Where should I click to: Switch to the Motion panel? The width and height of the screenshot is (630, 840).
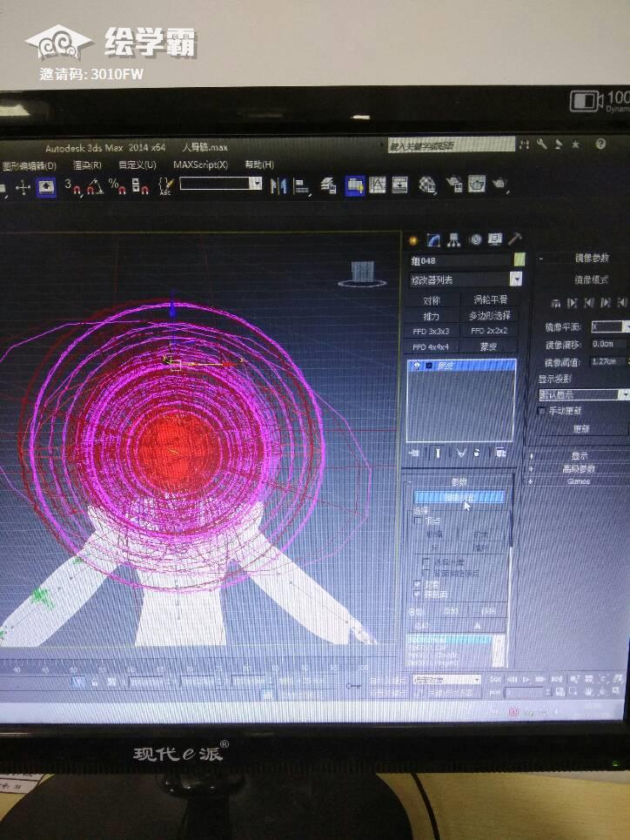pos(475,239)
